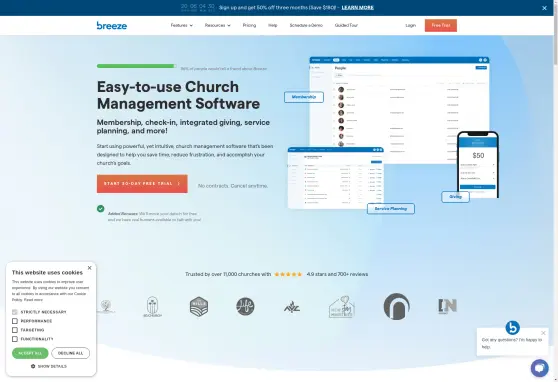Click the Breeze logo in header
This screenshot has width=558, height=382.
pyautogui.click(x=112, y=25)
